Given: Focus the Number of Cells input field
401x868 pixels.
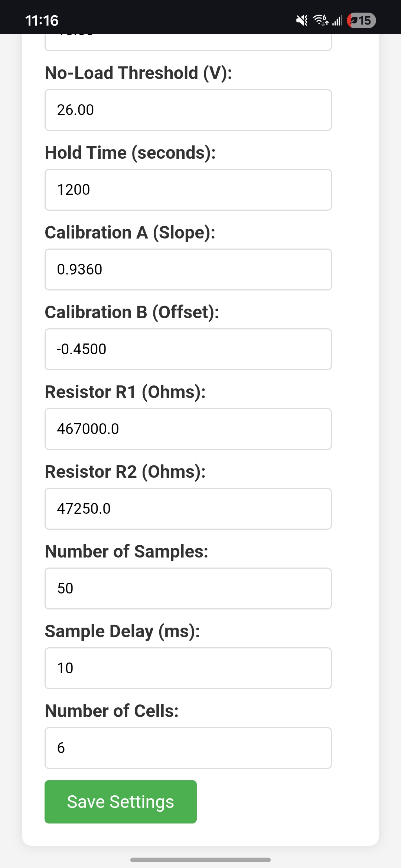Looking at the screenshot, I should click(188, 748).
